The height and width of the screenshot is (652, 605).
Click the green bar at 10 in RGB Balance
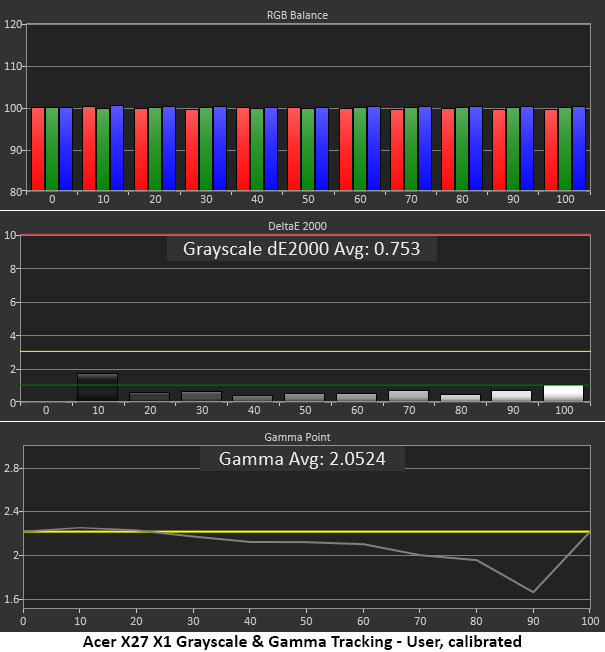pyautogui.click(x=103, y=149)
